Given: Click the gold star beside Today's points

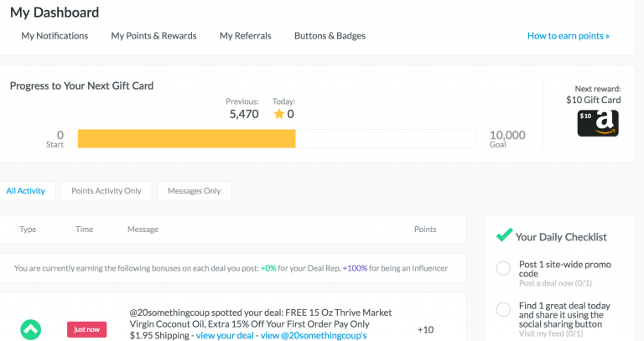Looking at the screenshot, I should (x=279, y=114).
